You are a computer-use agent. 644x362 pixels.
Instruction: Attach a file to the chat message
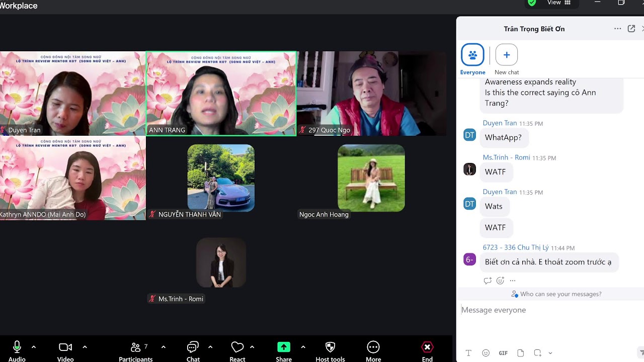tap(521, 353)
